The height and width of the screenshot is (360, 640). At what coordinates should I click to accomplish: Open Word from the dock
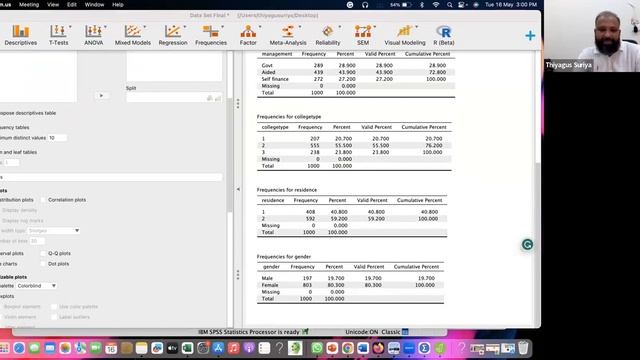(363, 348)
